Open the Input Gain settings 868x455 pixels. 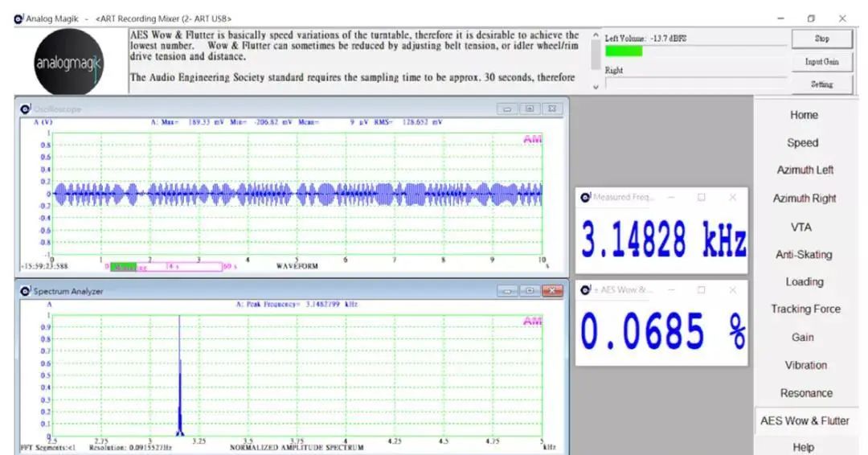tap(821, 62)
